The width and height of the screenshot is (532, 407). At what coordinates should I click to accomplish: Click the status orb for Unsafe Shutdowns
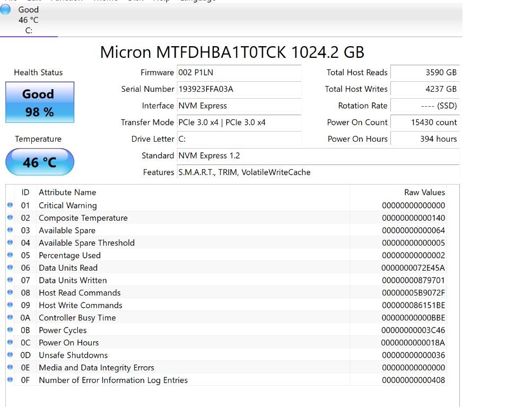(x=10, y=354)
